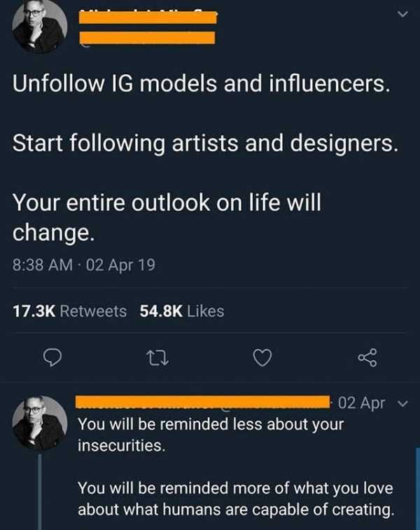Viewport: 420px width, 530px height.
Task: Like the tweet with the heart icon
Action: 261,358
